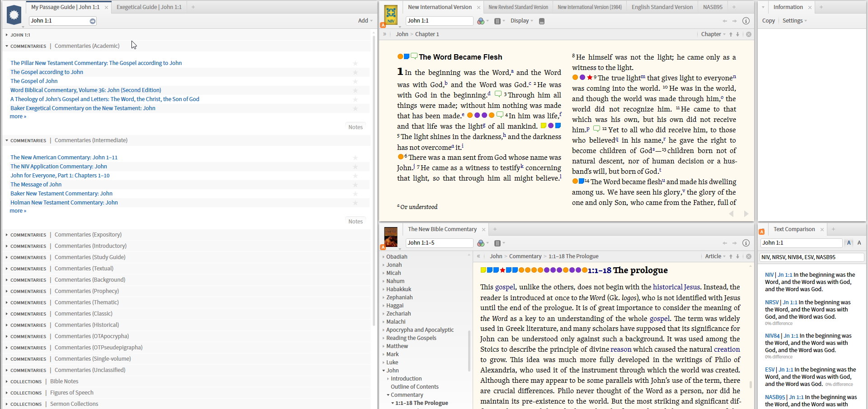Open the Settings dropdown in Information panel
Viewport: 868px width, 409px height.
[x=794, y=21]
